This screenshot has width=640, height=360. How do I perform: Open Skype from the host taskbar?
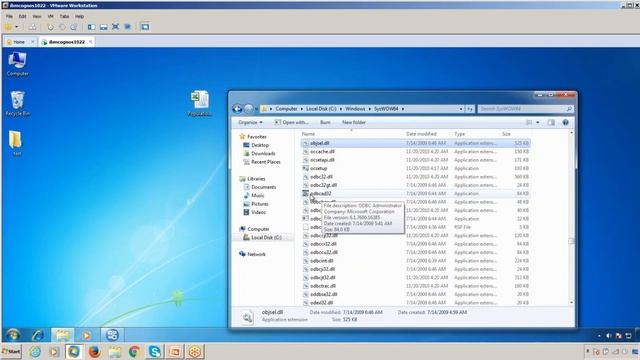coord(155,351)
